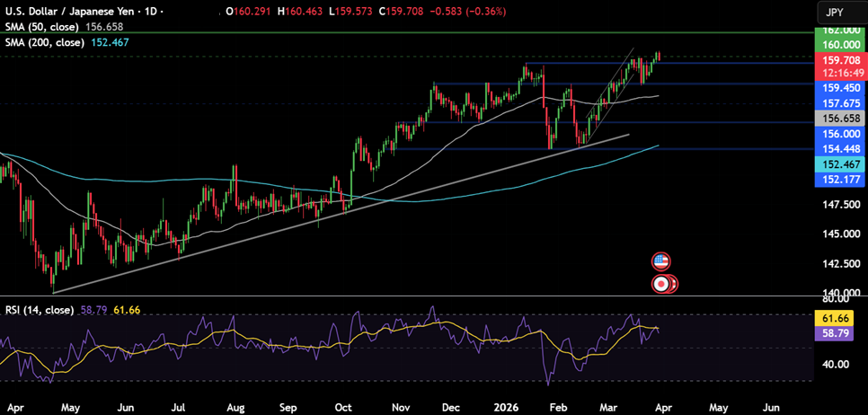Click the US flag economic event icon
Viewport: 868px width, 415px height.
point(661,261)
